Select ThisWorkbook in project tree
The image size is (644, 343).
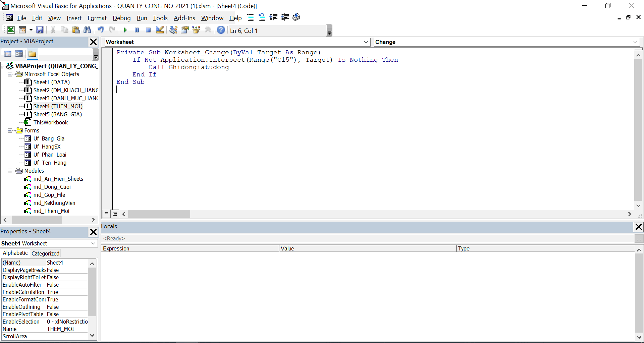click(51, 122)
